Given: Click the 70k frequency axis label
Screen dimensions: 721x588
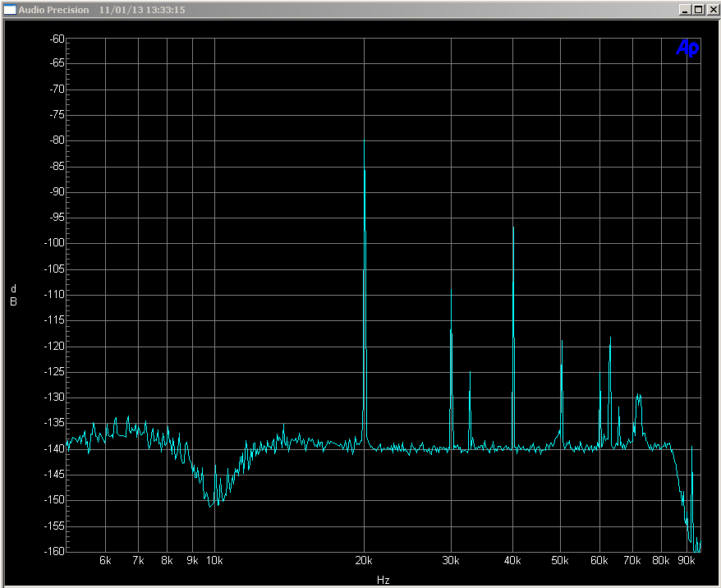Looking at the screenshot, I should point(632,560).
